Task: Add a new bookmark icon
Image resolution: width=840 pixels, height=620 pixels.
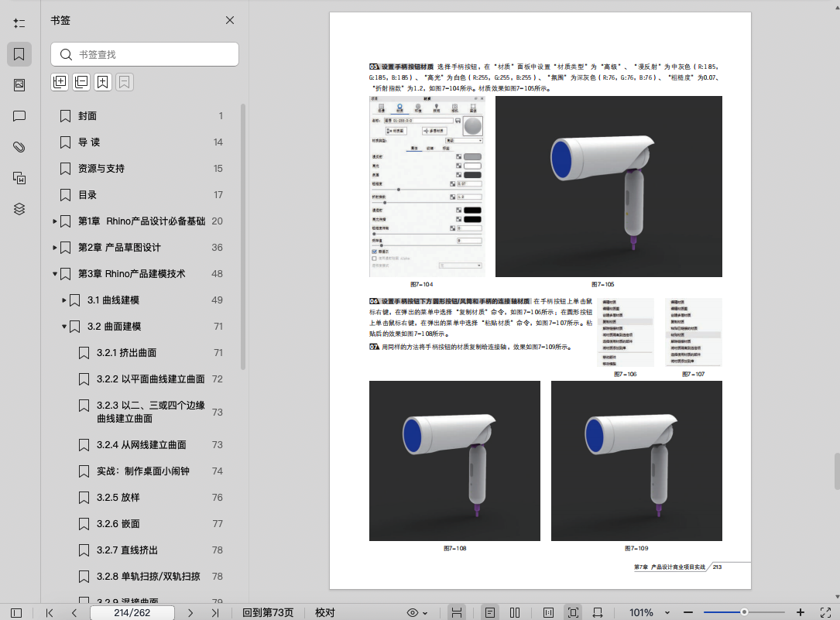Action: (x=103, y=82)
